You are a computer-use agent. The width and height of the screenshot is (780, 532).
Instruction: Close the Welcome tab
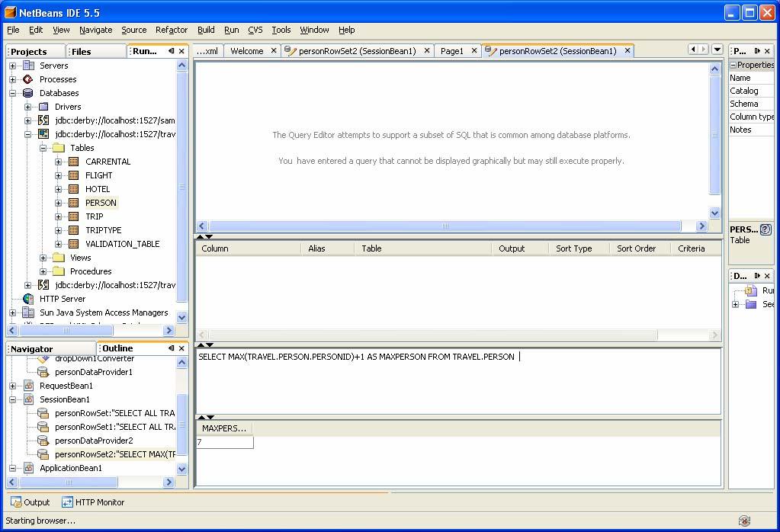coord(274,51)
